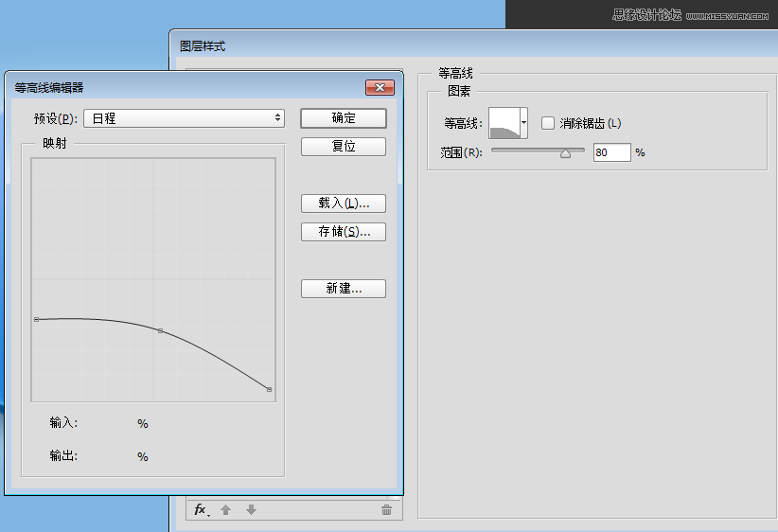Close the 等高线编辑器 dialog
The image size is (778, 532).
(x=380, y=87)
